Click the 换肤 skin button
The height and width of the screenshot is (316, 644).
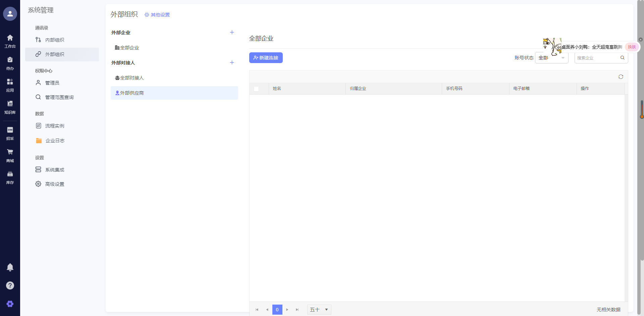coord(632,47)
